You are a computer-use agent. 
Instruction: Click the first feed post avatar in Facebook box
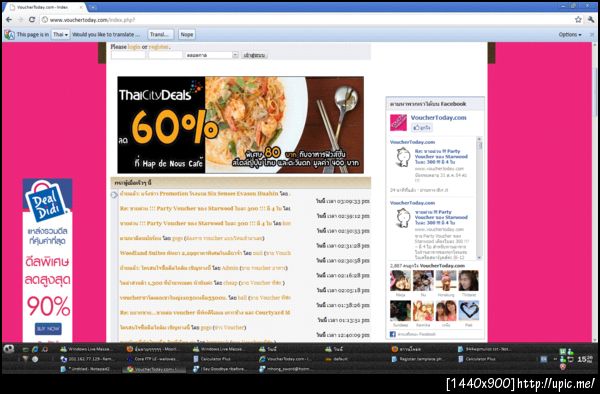pyautogui.click(x=403, y=157)
